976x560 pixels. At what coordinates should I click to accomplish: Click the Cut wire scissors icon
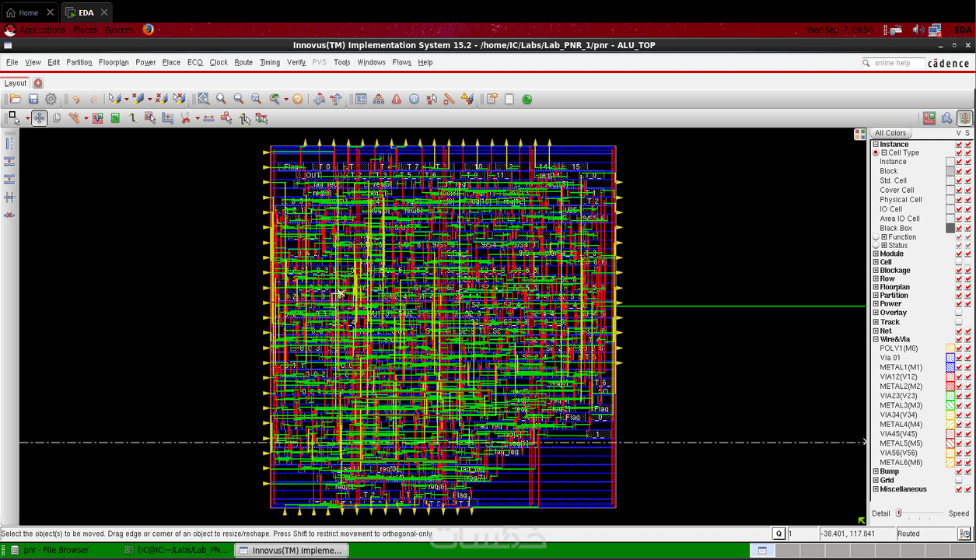[x=185, y=118]
